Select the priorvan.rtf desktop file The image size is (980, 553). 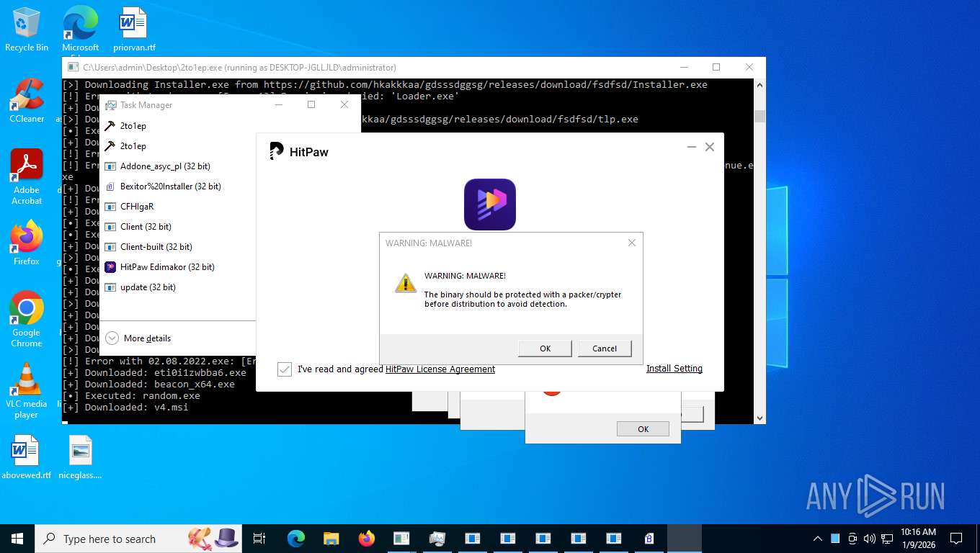click(134, 30)
